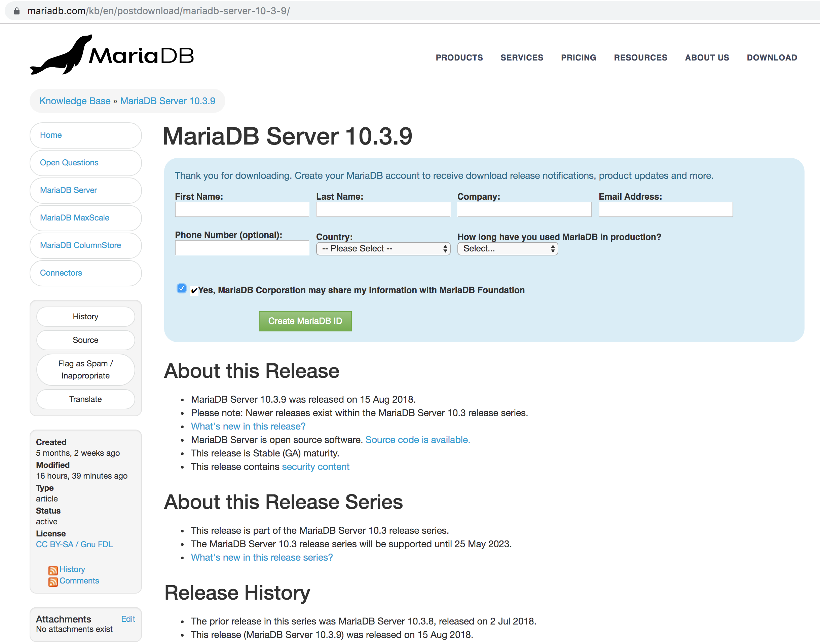
Task: Focus the Last Name field
Action: [x=383, y=209]
